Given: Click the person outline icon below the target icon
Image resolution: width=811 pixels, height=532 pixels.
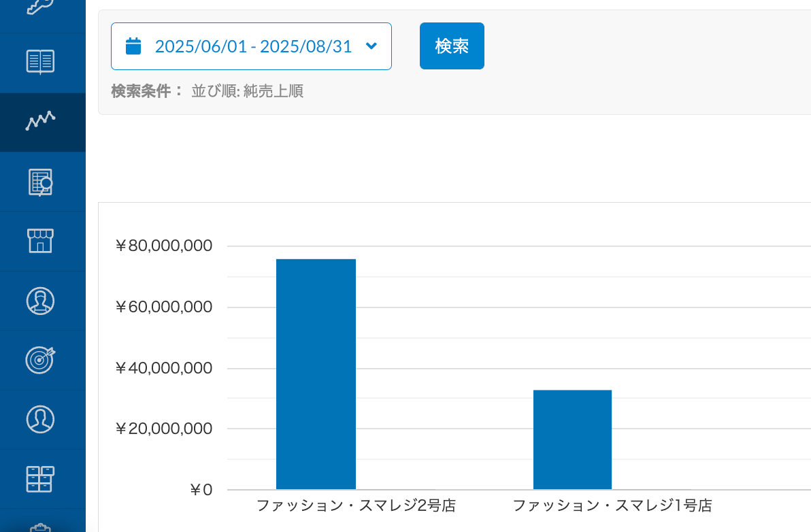Looking at the screenshot, I should [x=40, y=419].
